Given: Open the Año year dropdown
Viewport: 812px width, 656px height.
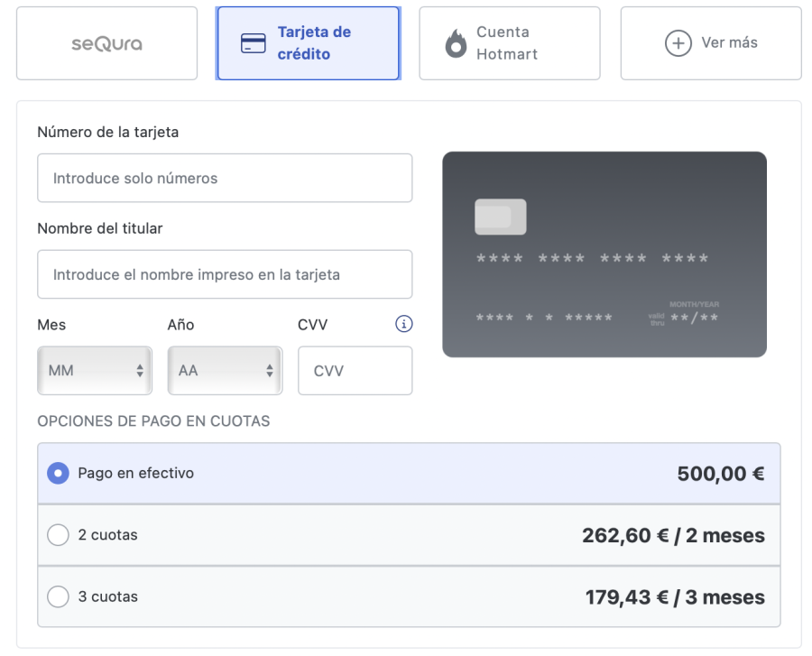Looking at the screenshot, I should (224, 370).
